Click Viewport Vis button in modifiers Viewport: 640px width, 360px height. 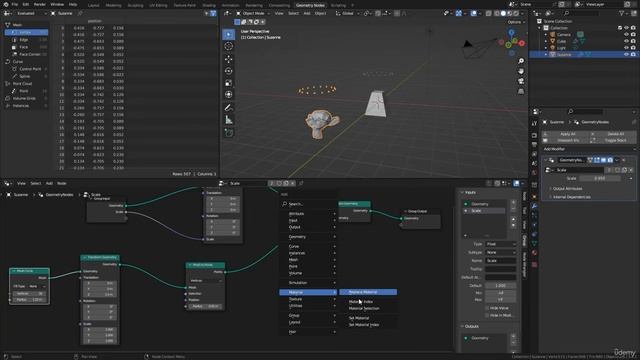coord(564,140)
